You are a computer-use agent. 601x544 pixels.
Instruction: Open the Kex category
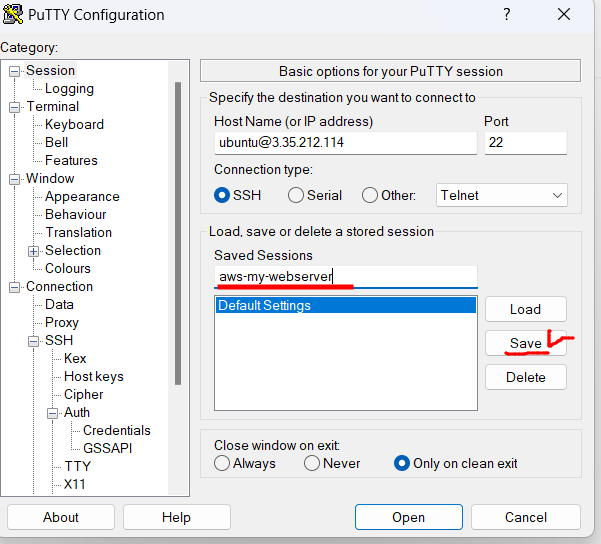tap(75, 359)
